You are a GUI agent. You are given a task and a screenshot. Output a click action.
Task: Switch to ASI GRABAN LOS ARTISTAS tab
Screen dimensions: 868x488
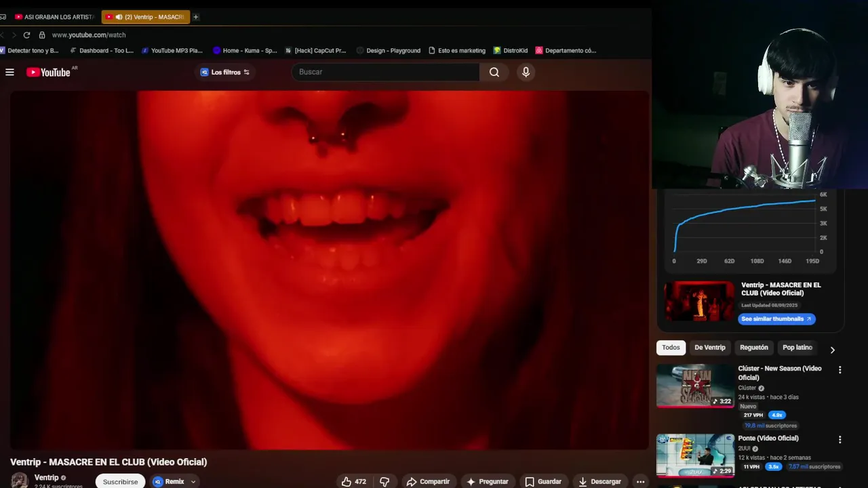(x=55, y=17)
